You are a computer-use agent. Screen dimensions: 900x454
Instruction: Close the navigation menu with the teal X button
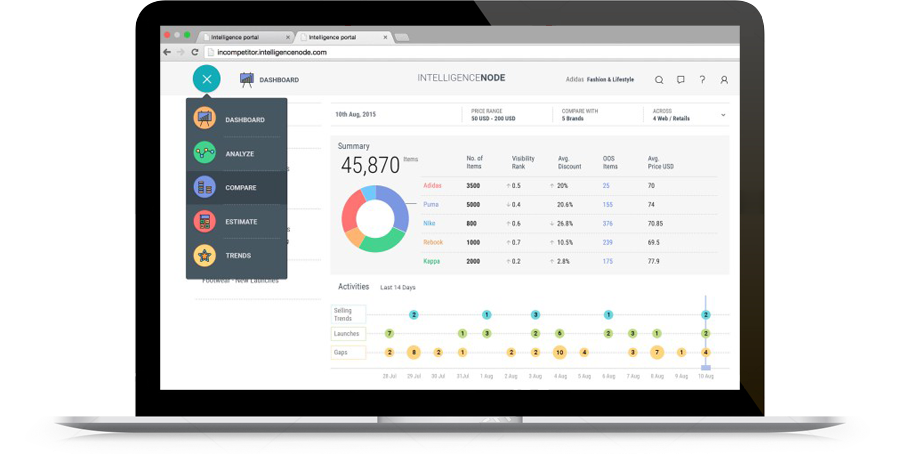[x=206, y=79]
